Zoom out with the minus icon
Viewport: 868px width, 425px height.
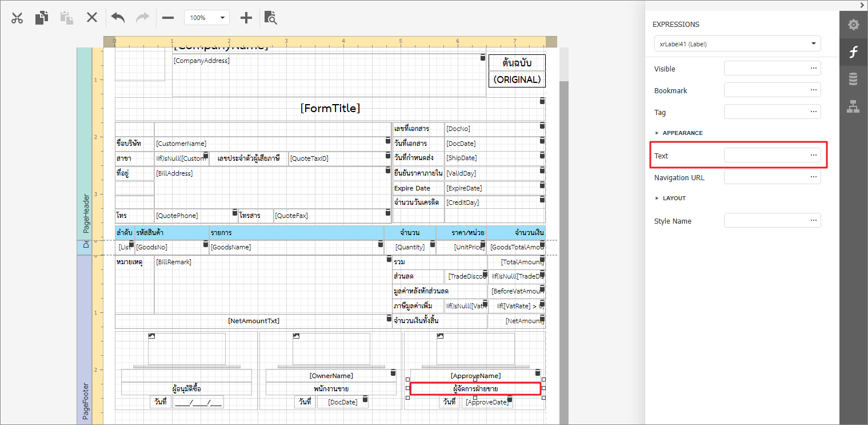point(168,18)
